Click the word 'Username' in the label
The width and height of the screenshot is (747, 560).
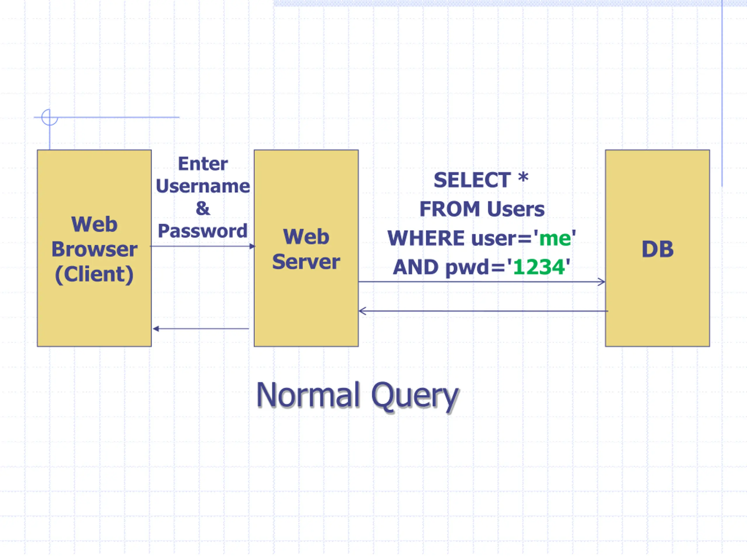pos(203,186)
